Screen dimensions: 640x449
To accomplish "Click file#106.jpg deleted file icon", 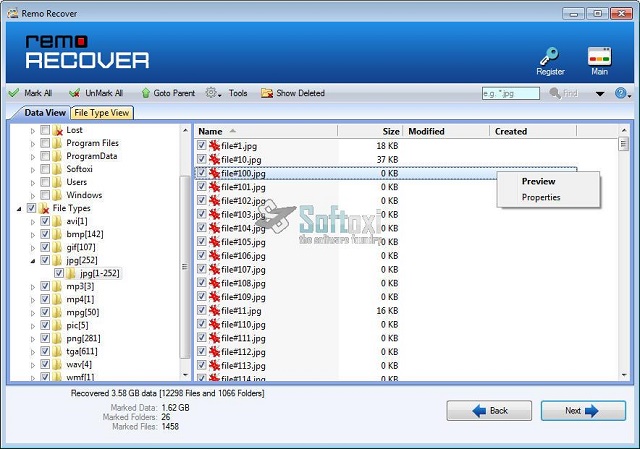I will pyautogui.click(x=214, y=256).
